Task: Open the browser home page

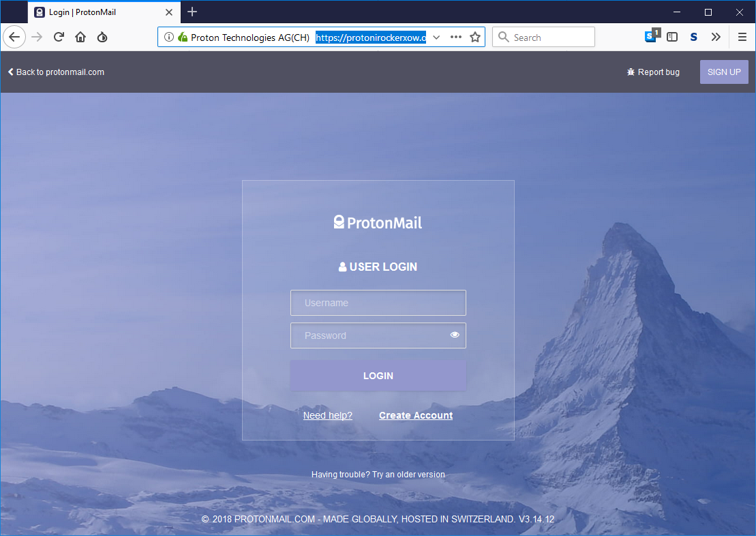Action: 80,37
